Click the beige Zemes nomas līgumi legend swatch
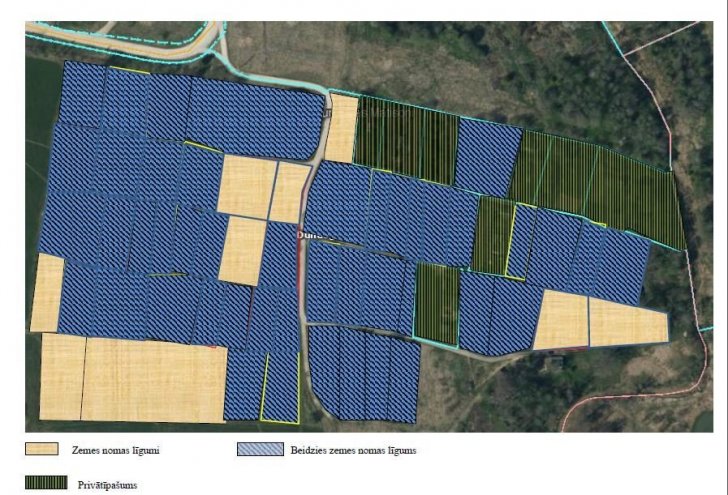The image size is (728, 495). tap(42, 449)
